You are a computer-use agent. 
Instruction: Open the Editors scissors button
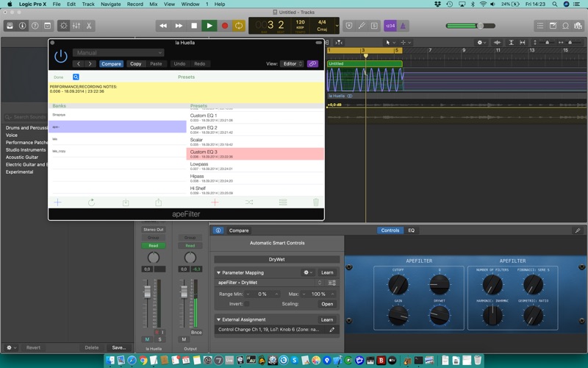pyautogui.click(x=89, y=26)
